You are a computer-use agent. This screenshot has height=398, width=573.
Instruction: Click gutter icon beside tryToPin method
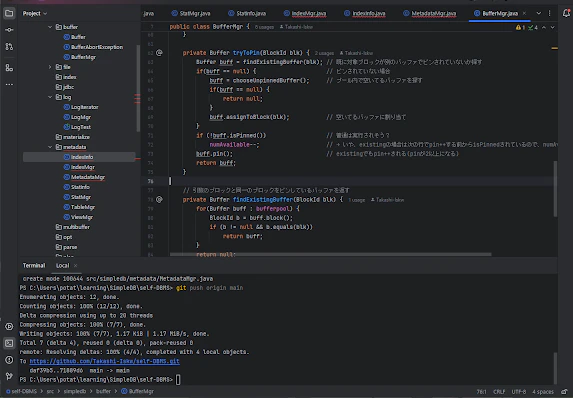159,53
